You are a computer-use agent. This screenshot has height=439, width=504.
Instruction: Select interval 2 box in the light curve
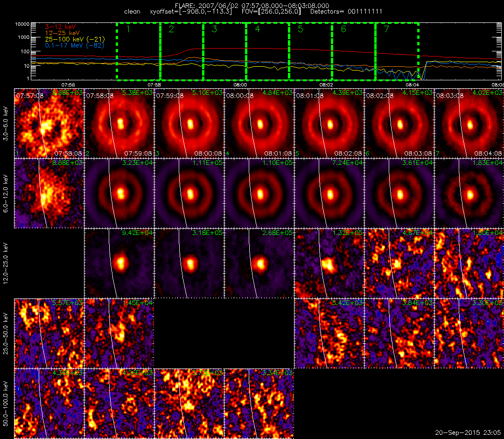(x=182, y=51)
